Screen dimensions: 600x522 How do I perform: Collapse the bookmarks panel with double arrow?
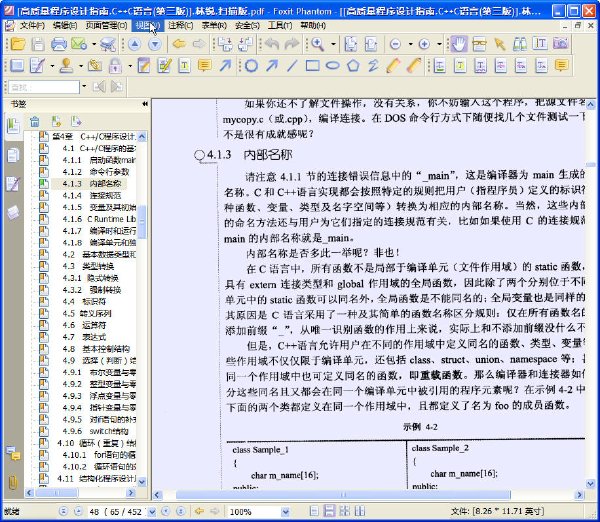[145, 104]
